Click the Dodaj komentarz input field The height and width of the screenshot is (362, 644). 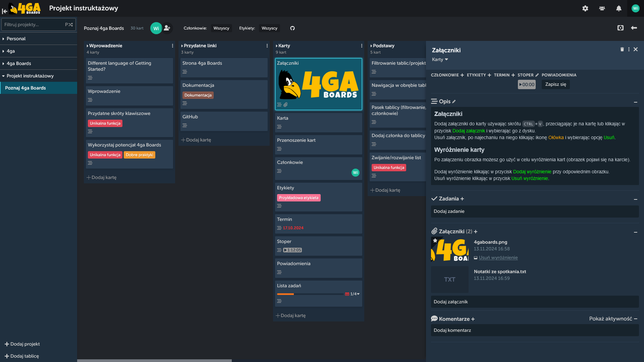coord(535,330)
